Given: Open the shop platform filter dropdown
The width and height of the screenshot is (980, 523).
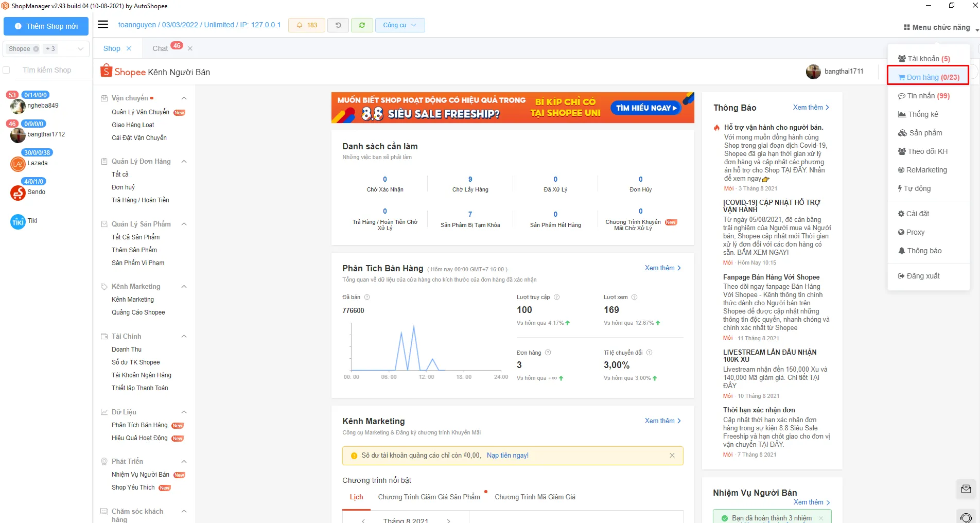Looking at the screenshot, I should [x=80, y=49].
